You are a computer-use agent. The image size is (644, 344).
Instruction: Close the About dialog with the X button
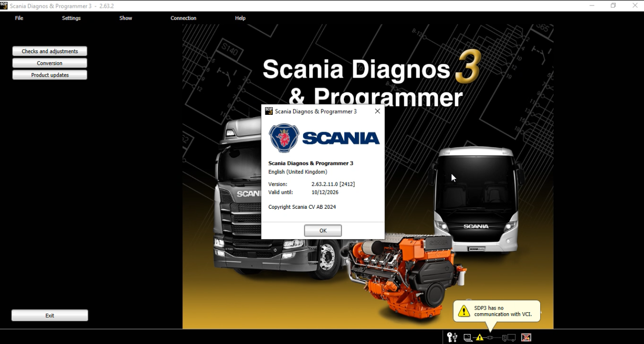pyautogui.click(x=377, y=111)
